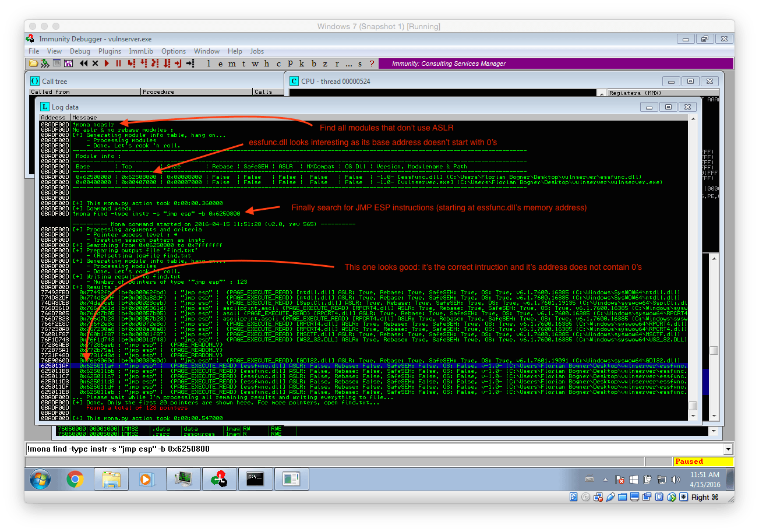Open the Windows Start button

pyautogui.click(x=40, y=480)
